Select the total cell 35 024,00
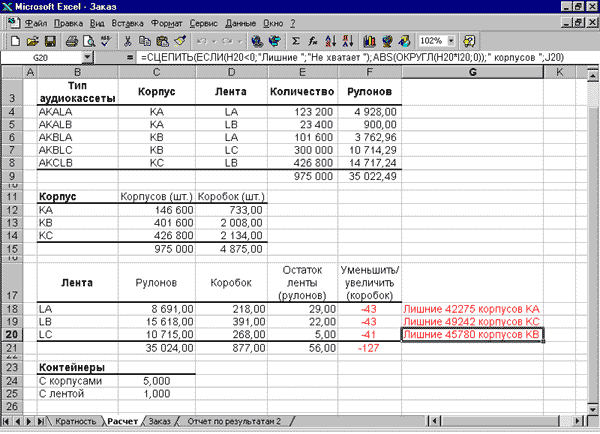600x434 pixels. (157, 348)
